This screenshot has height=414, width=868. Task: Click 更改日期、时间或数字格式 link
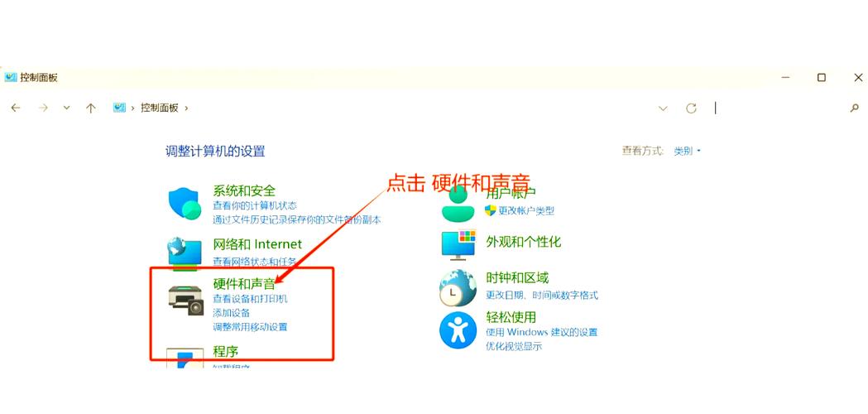(x=542, y=296)
